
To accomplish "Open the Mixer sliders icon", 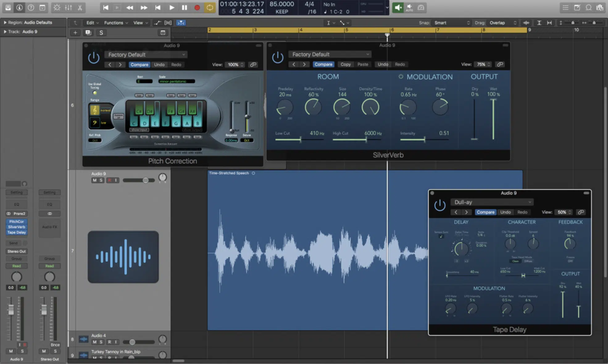I will 68,7.
